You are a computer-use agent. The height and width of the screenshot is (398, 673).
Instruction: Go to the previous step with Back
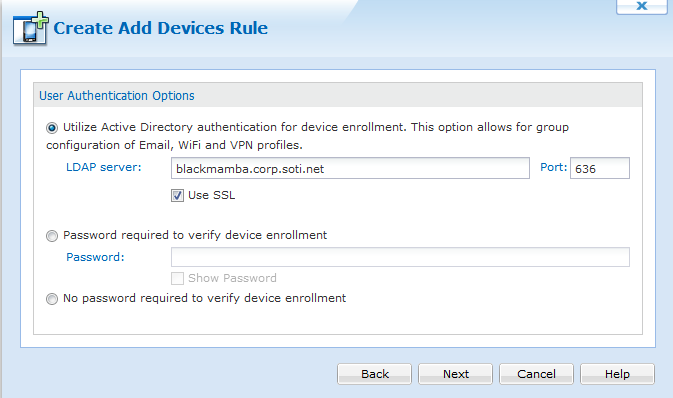[x=374, y=374]
